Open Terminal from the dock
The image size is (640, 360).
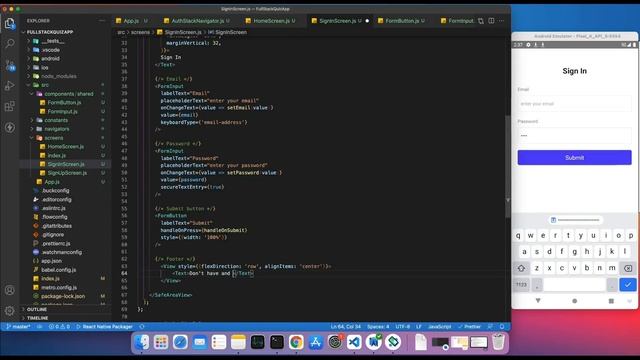(277, 342)
